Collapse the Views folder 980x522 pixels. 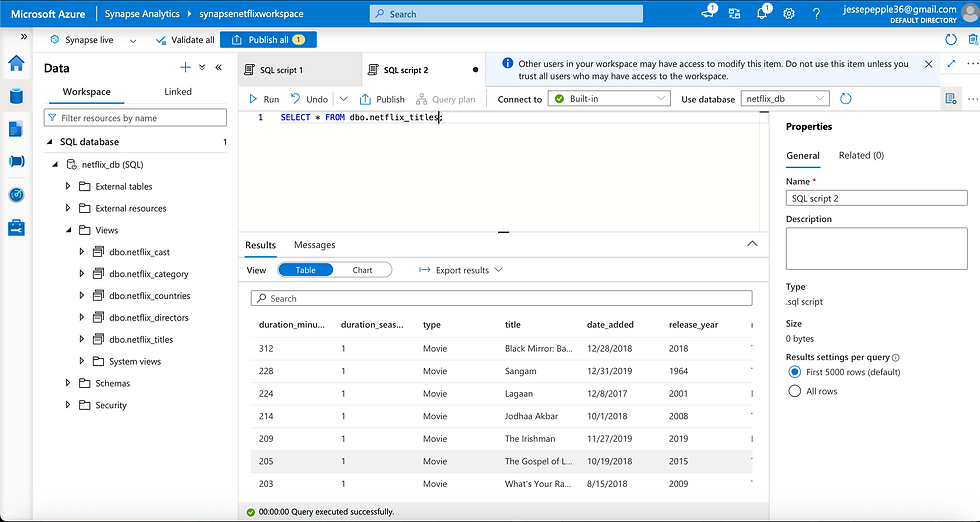pyautogui.click(x=68, y=230)
